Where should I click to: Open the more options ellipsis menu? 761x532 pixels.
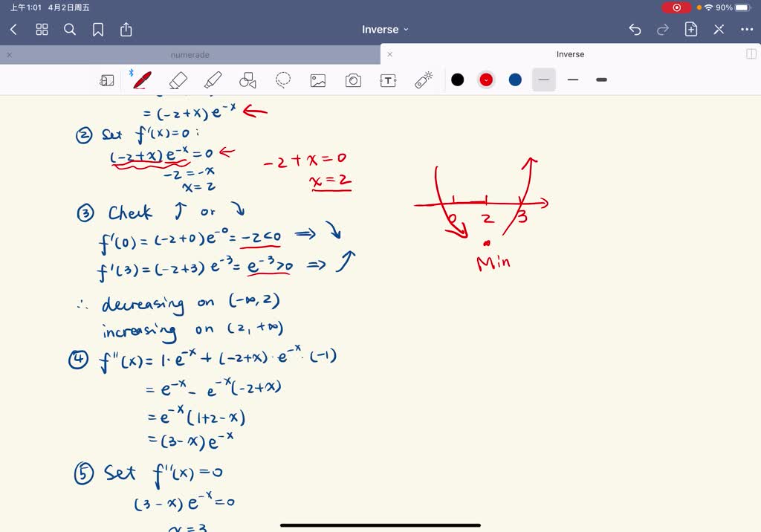pos(747,29)
